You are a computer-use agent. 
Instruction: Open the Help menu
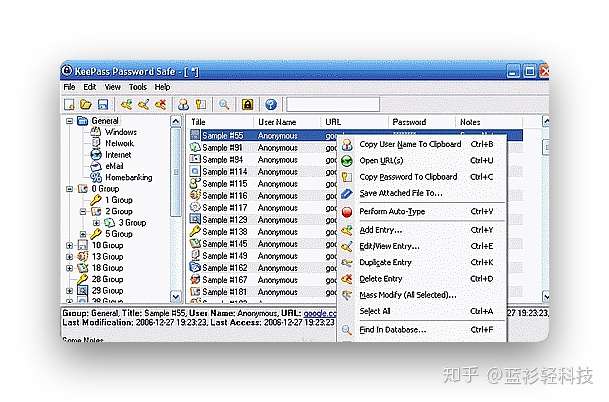tap(162, 87)
